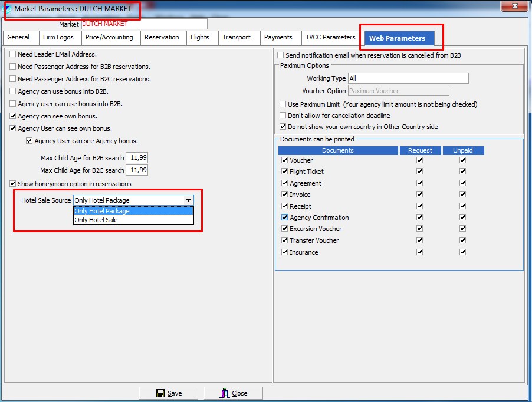Edit Max Child Age for B2B search

(x=137, y=158)
